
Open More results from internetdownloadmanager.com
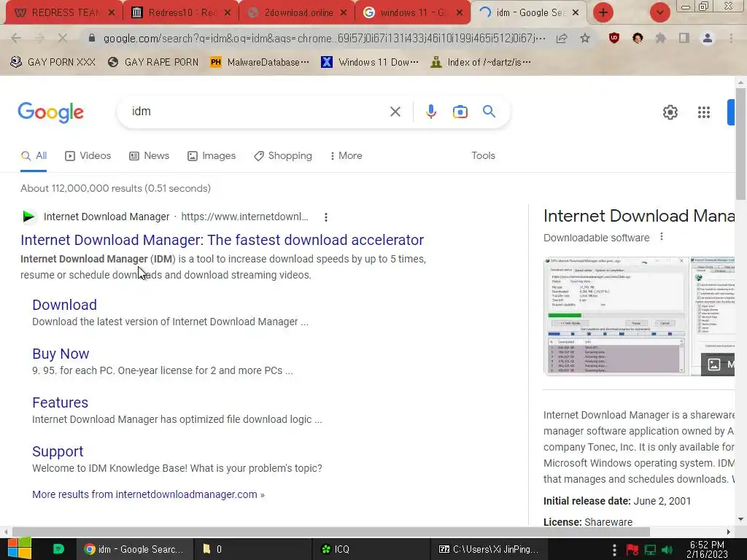(148, 494)
